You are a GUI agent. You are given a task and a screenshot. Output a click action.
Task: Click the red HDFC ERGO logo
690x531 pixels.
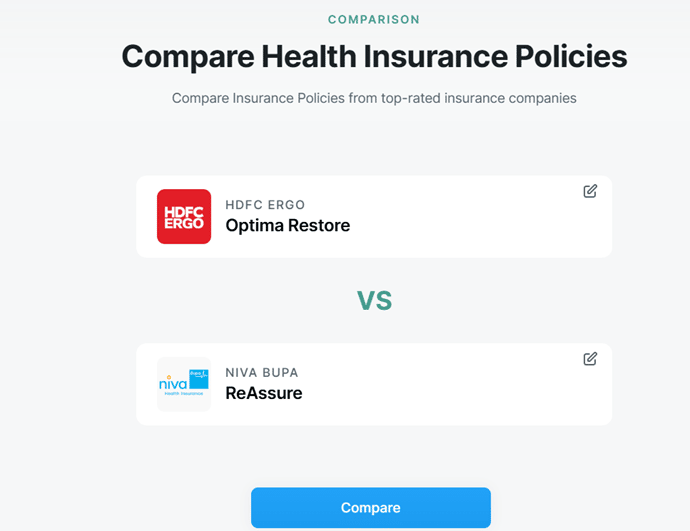(x=184, y=216)
